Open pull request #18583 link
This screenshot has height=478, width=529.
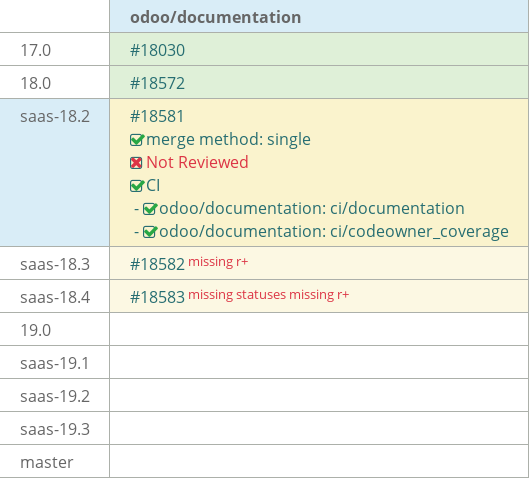tap(158, 297)
